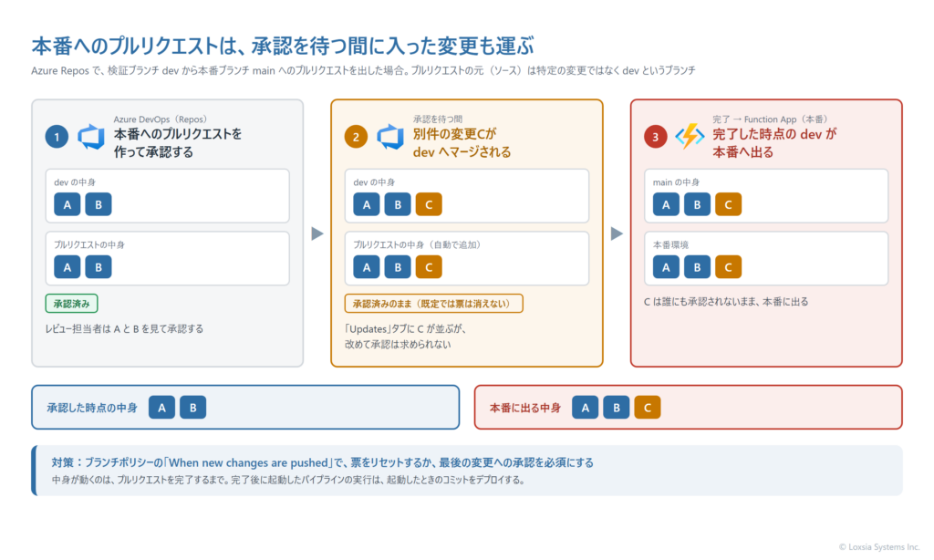
Task: Select orange chip C beside '本番に出る中身'
Action: click(x=648, y=408)
